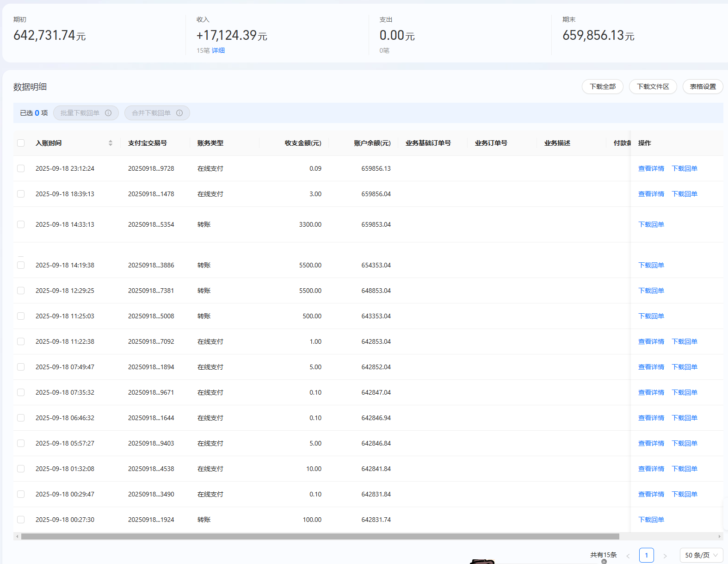Open 详细 link under 收入
This screenshot has width=728, height=564.
pyautogui.click(x=218, y=50)
